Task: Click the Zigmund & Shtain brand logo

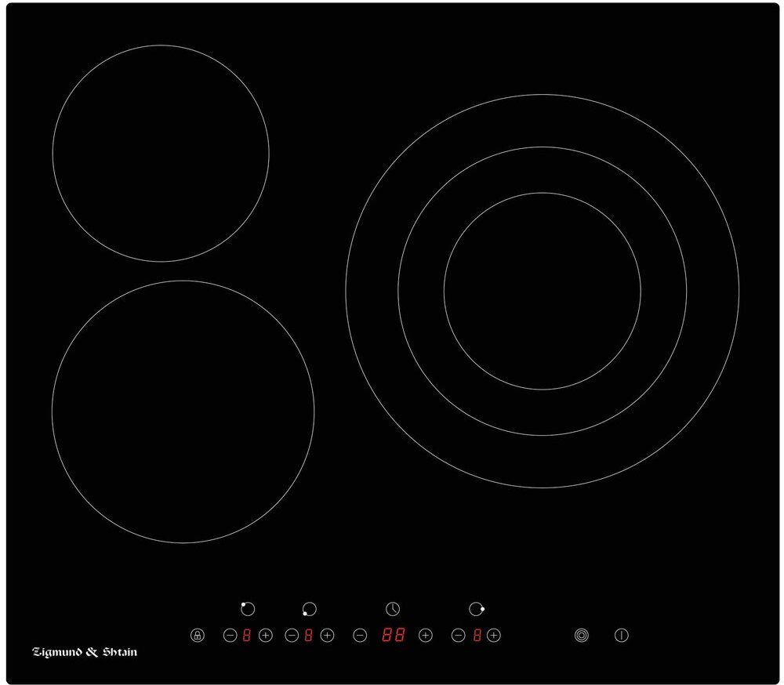Action: pyautogui.click(x=85, y=652)
